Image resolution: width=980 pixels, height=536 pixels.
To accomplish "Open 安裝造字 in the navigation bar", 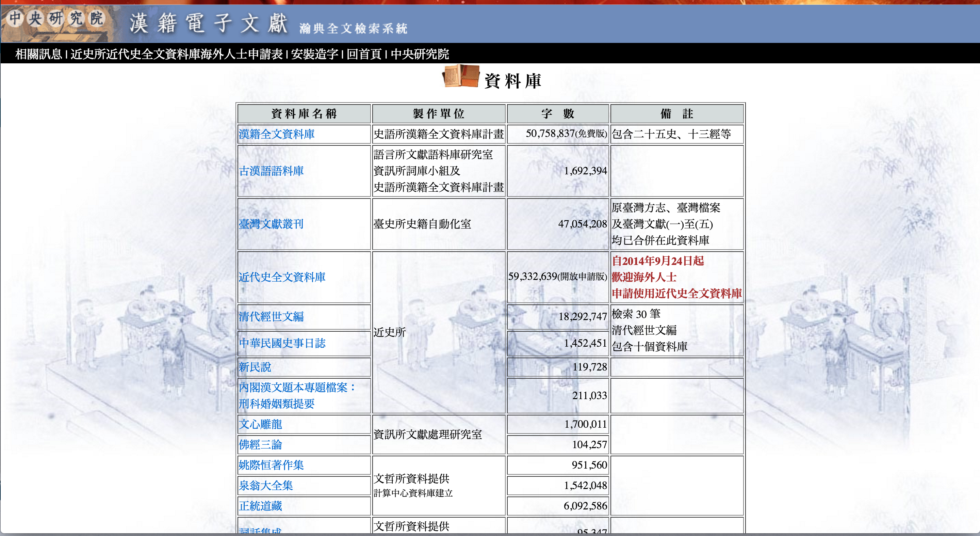I will click(x=315, y=54).
